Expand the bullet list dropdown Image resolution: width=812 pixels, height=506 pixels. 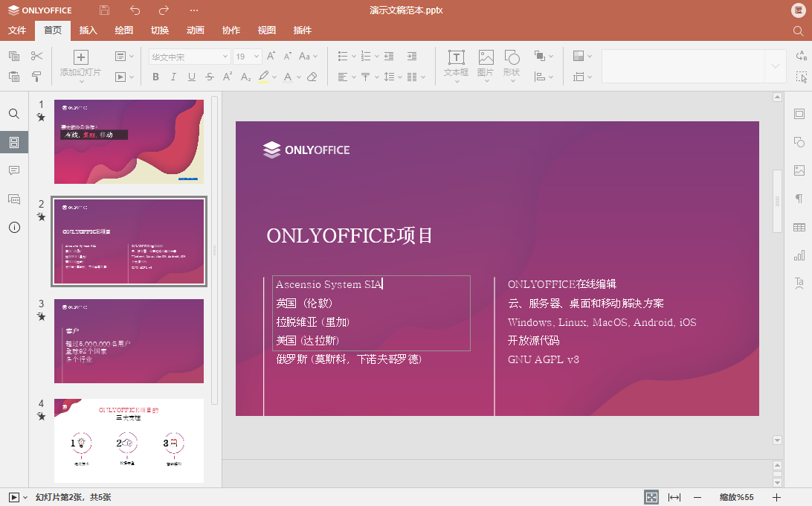click(354, 56)
